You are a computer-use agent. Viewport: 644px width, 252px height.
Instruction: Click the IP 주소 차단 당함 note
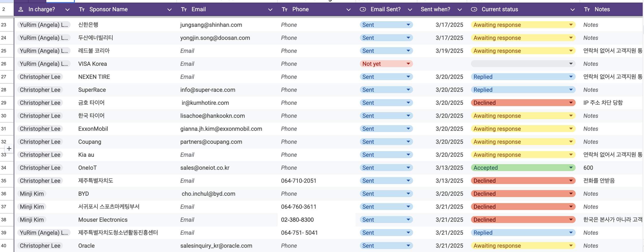[x=603, y=103]
